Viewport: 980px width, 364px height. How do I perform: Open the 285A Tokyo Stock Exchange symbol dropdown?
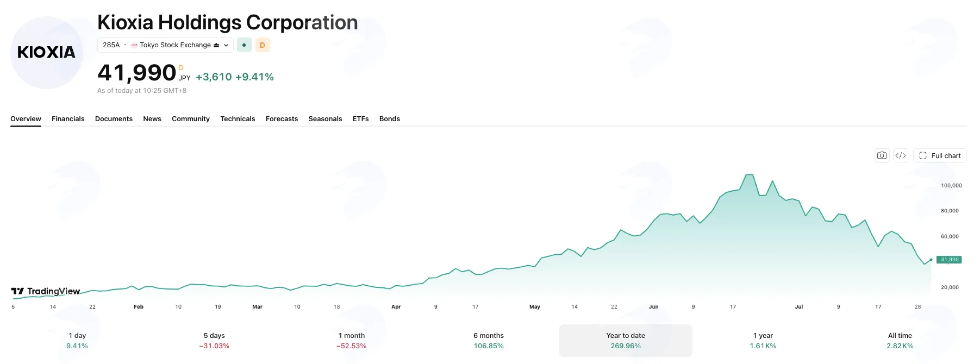(x=165, y=45)
